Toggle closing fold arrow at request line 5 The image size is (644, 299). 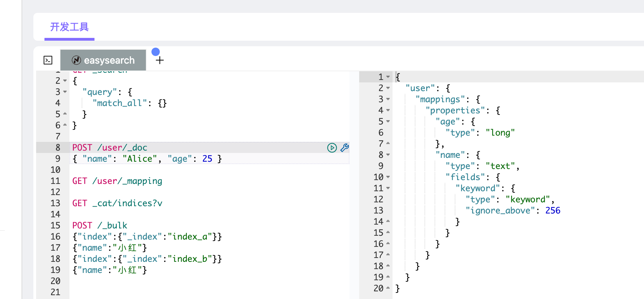tap(65, 114)
